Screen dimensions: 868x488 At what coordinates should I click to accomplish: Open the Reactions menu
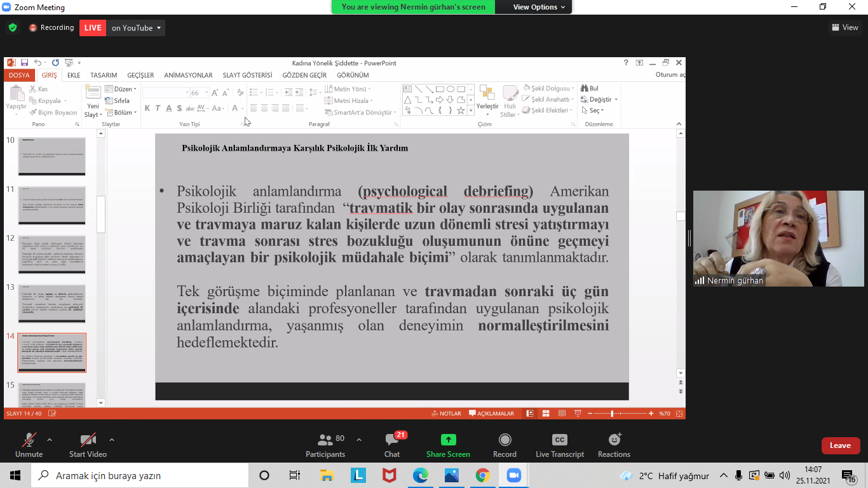614,440
